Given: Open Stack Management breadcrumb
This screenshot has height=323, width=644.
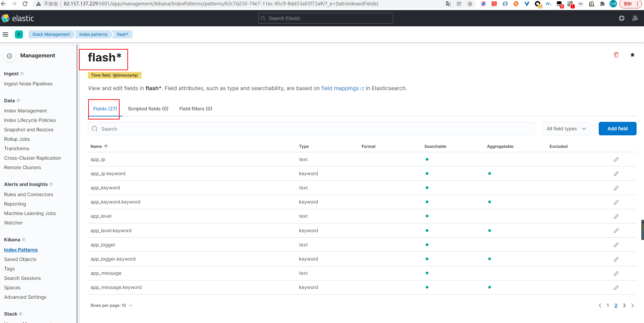Looking at the screenshot, I should click(x=51, y=34).
